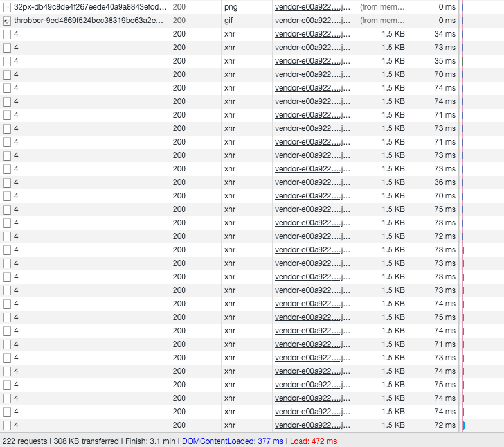Click the 200 status in the 35 ms row
Image resolution: width=504 pixels, height=447 pixels.
click(x=179, y=61)
